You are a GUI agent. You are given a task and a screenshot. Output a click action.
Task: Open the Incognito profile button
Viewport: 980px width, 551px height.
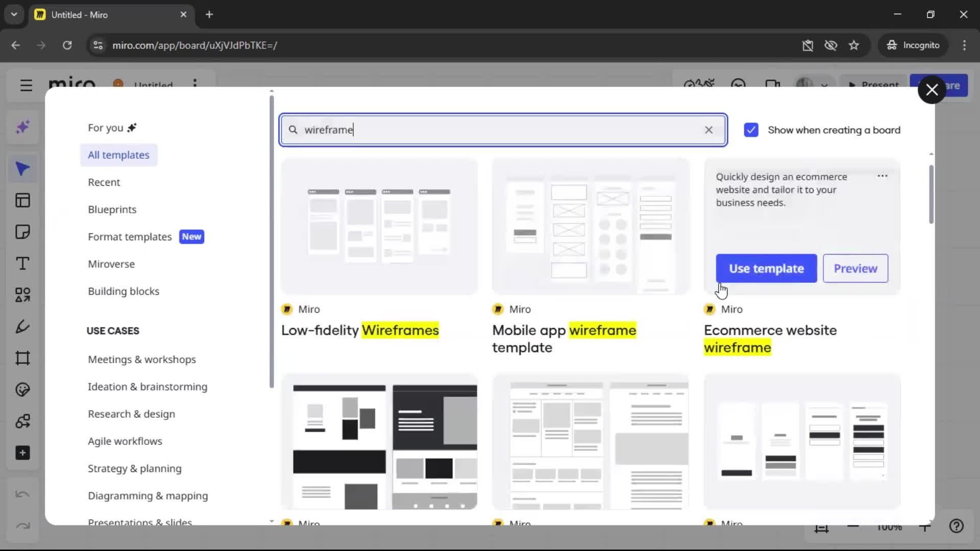click(913, 45)
